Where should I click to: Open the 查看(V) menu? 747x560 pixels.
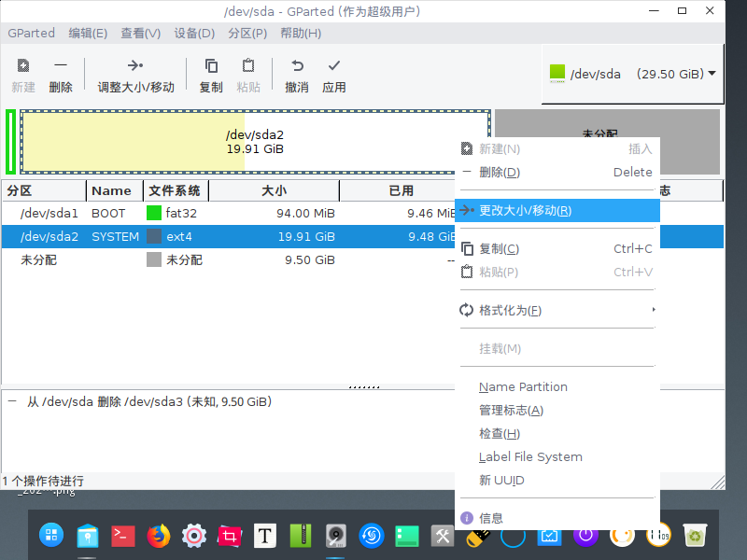141,34
